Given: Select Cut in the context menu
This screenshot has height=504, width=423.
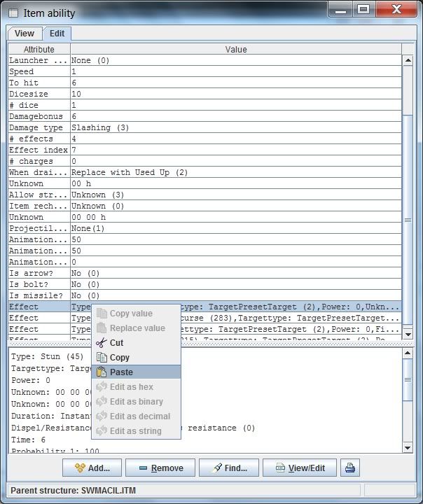Looking at the screenshot, I should [x=116, y=343].
